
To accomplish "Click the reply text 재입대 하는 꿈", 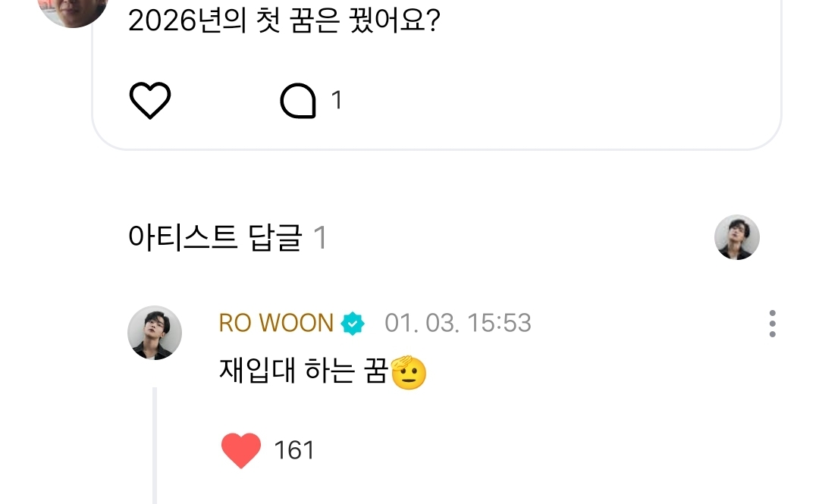I will [303, 371].
